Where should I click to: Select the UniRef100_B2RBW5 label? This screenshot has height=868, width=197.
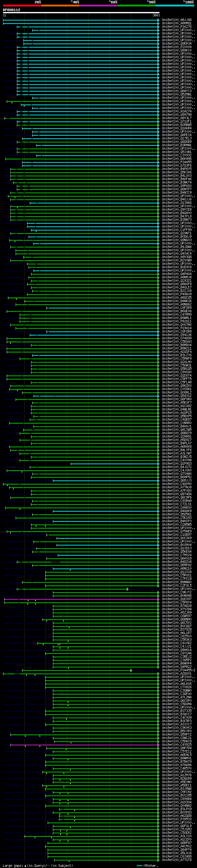pos(176,125)
